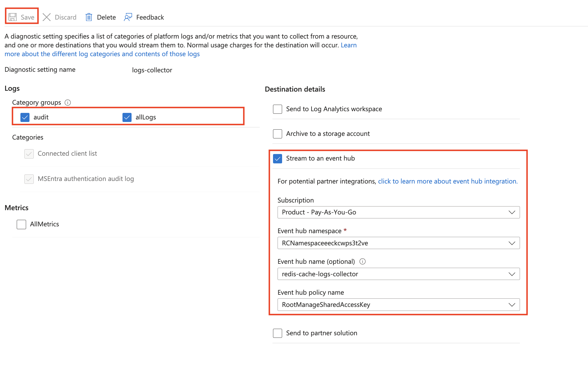Screen dimensions: 588x371
Task: Expand the Event hub namespace dropdown
Action: 398,243
